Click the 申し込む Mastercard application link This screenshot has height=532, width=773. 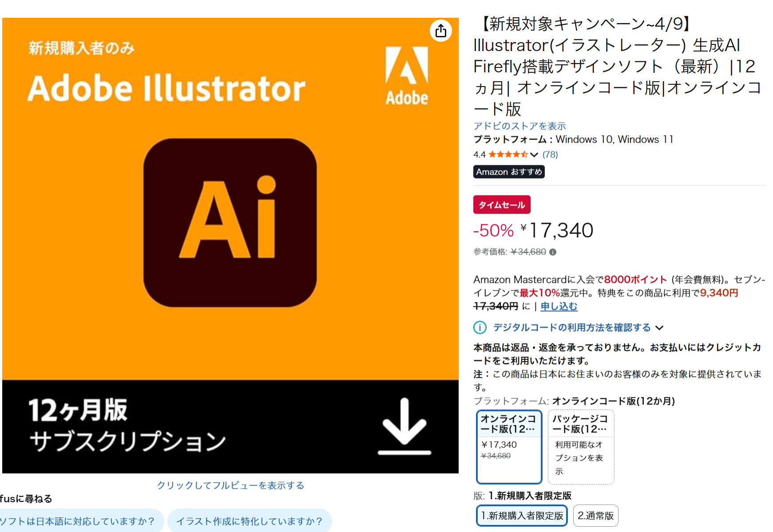[x=559, y=306]
